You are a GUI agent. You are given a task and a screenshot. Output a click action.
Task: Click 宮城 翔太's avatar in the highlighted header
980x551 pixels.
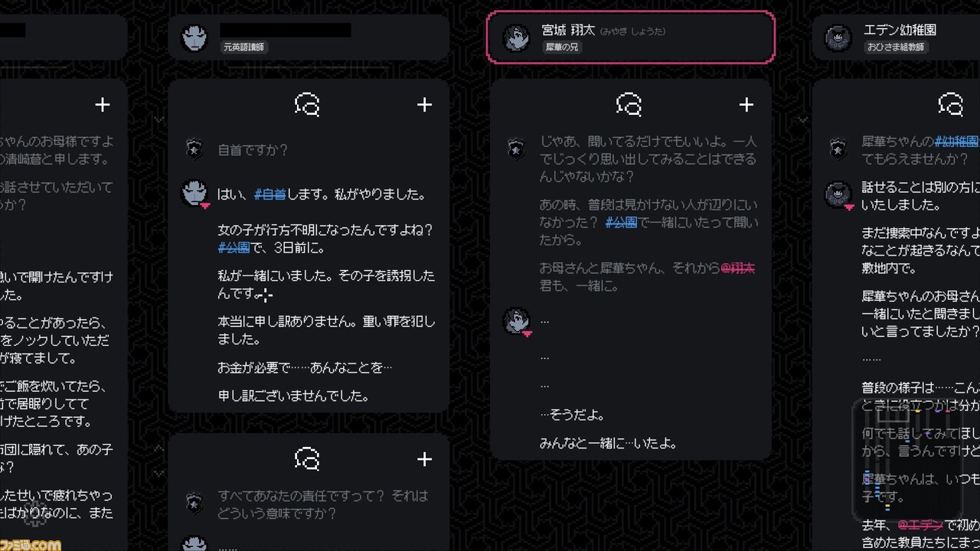(516, 37)
